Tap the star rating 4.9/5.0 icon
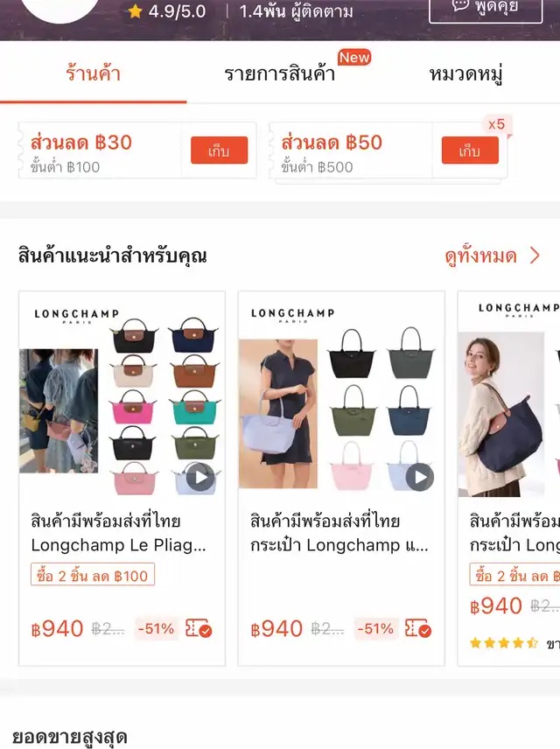 point(136,11)
